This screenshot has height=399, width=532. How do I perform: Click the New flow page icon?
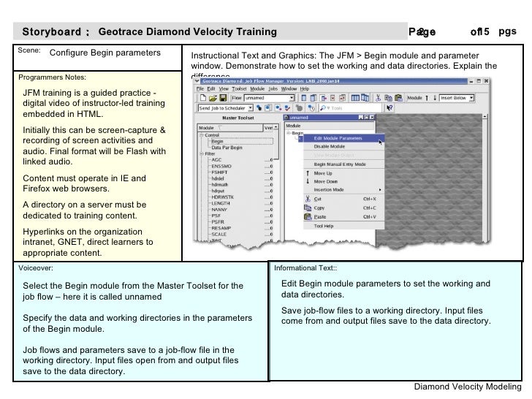coord(203,98)
